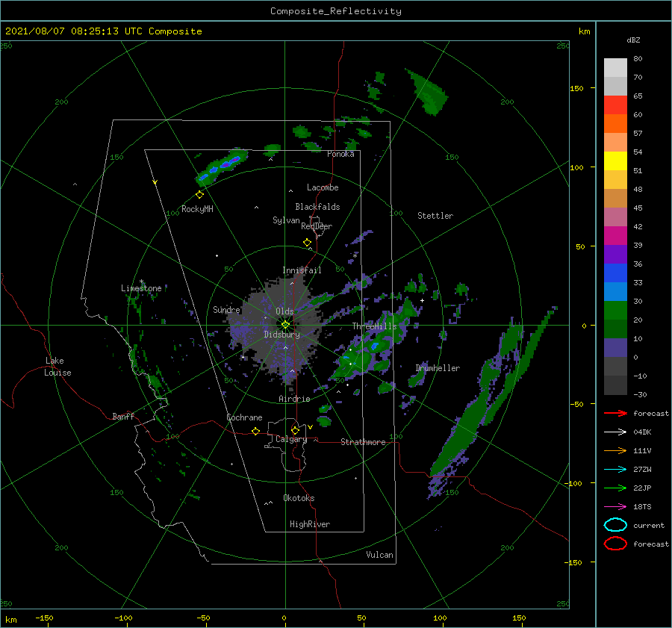
Task: Click the dBZ legend heading
Action: [x=633, y=40]
